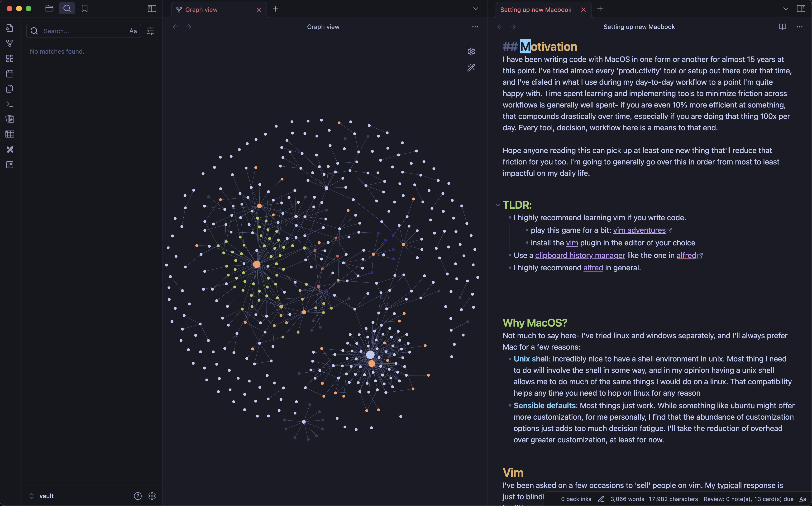Screen dimensions: 812x506
Task: Open the bookmarks sidebar tab
Action: coord(84,8)
